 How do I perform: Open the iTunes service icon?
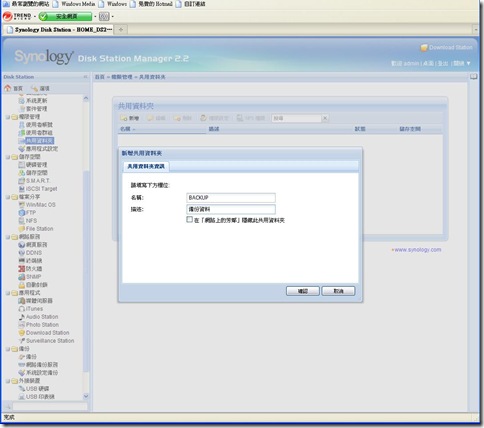[x=22, y=309]
